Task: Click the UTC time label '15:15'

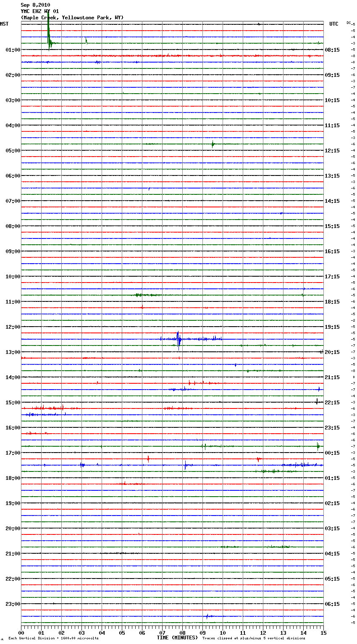Action: (x=332, y=226)
